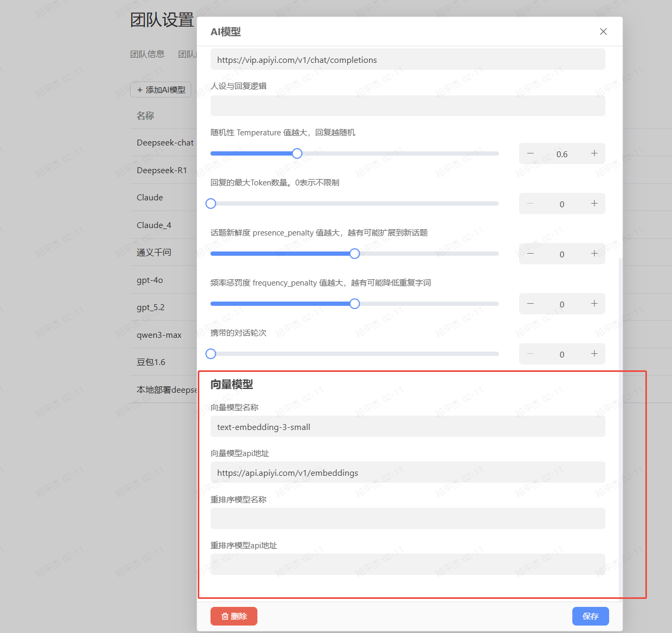The height and width of the screenshot is (633, 672).
Task: Click the frequency_penalty slider handle
Action: click(355, 304)
